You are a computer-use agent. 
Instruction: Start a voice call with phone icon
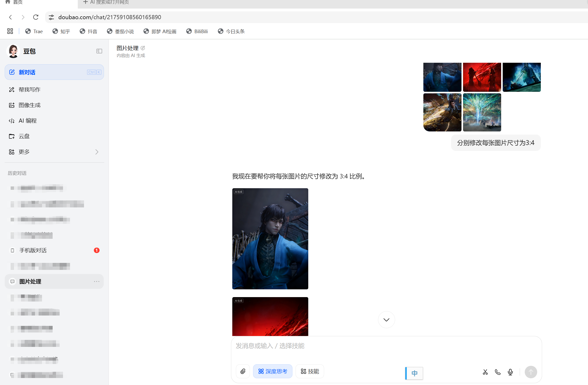498,372
